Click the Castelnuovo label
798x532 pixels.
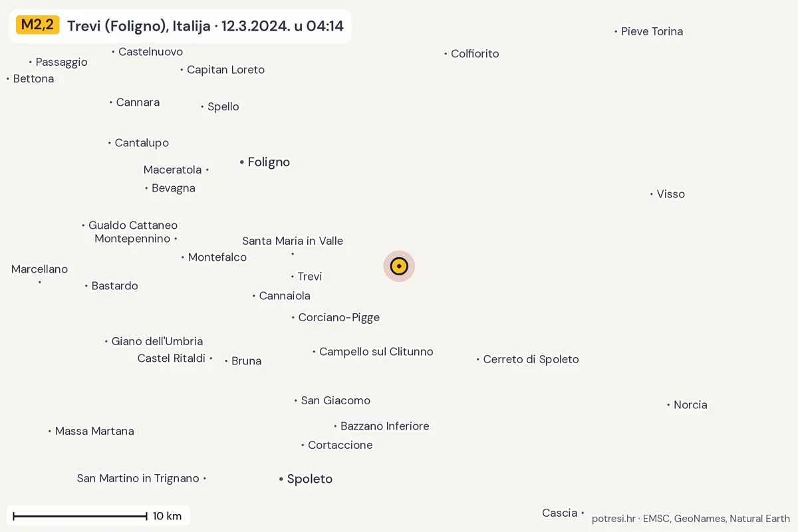coord(150,52)
